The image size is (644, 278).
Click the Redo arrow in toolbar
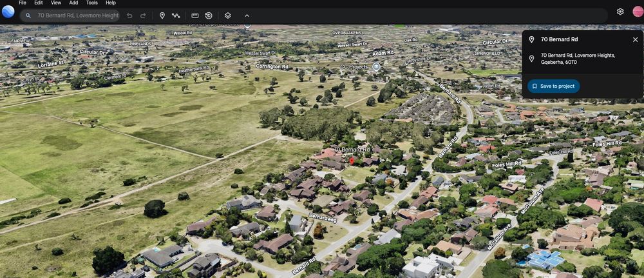coord(143,15)
